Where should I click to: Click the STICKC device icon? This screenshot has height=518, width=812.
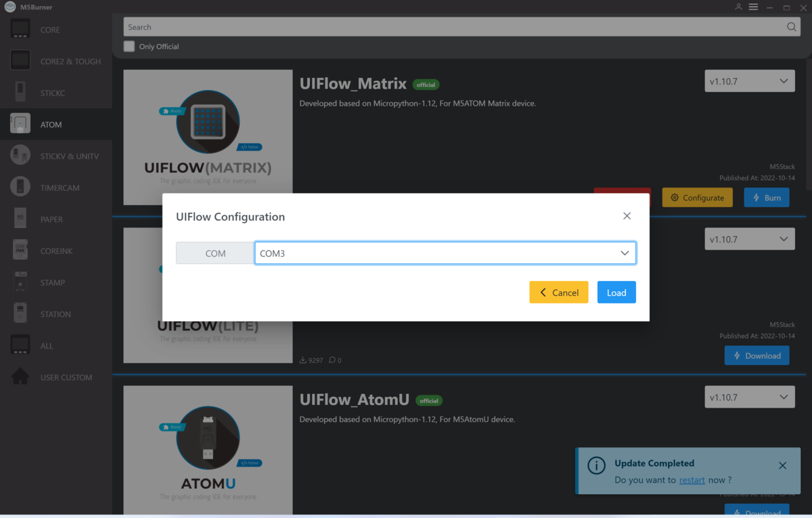20,92
